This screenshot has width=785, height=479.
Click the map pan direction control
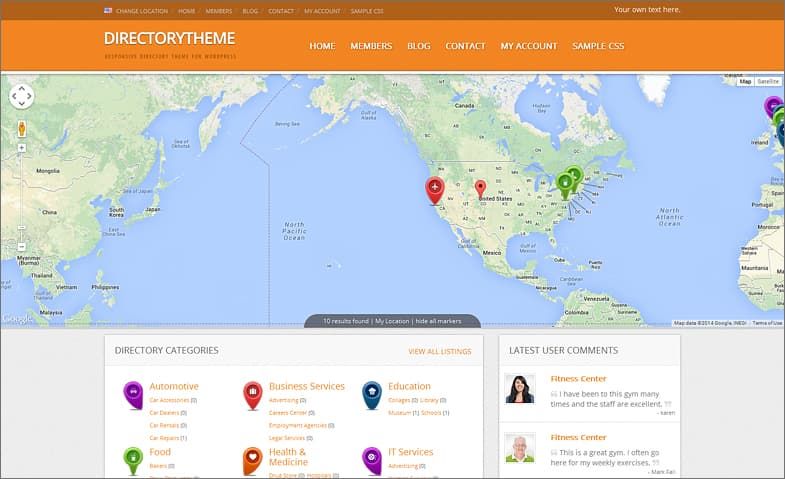(22, 96)
